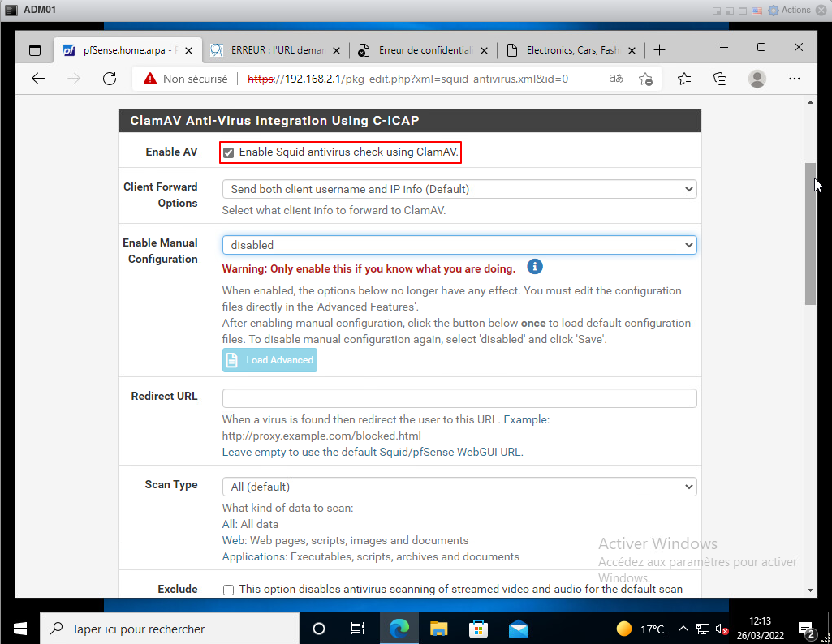Image resolution: width=832 pixels, height=644 pixels.
Task: Open the Client Forward Options dropdown
Action: (x=459, y=189)
